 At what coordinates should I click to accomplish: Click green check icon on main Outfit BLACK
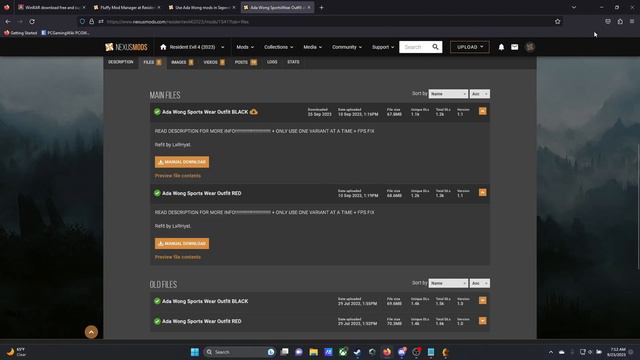[157, 112]
